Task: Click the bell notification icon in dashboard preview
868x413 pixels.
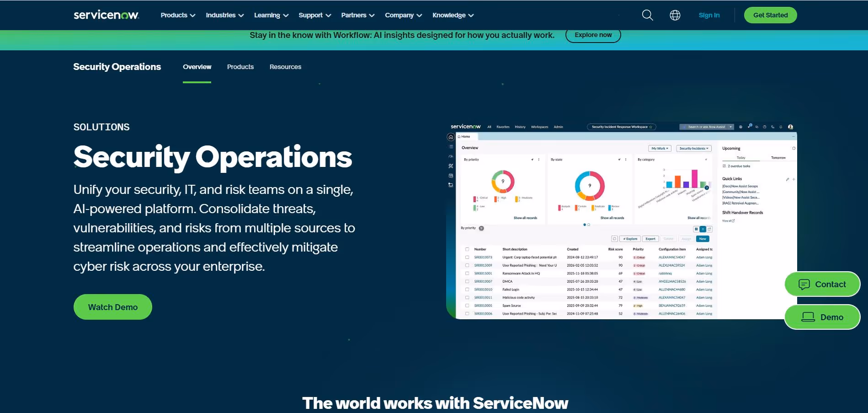Action: click(781, 127)
